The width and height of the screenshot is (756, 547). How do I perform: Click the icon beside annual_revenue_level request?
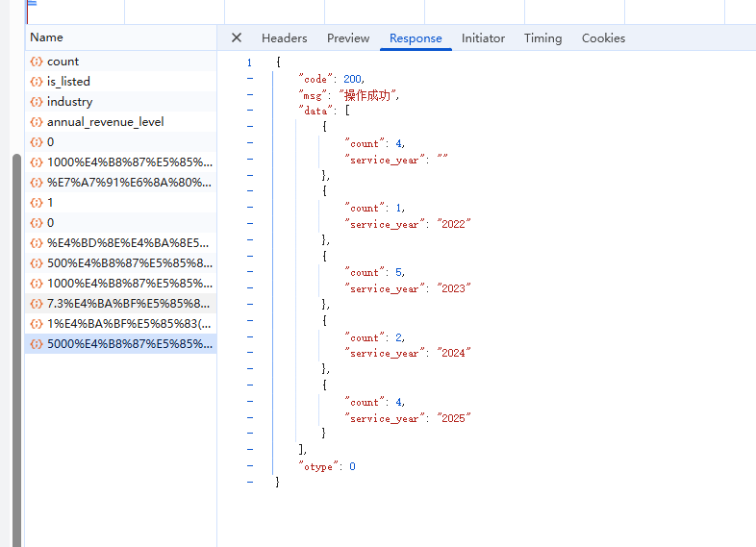[37, 122]
